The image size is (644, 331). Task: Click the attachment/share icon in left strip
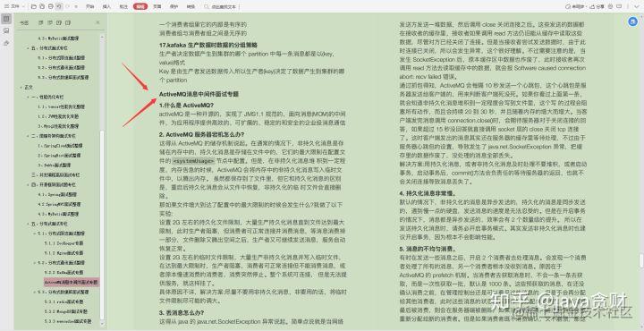[x=6, y=43]
